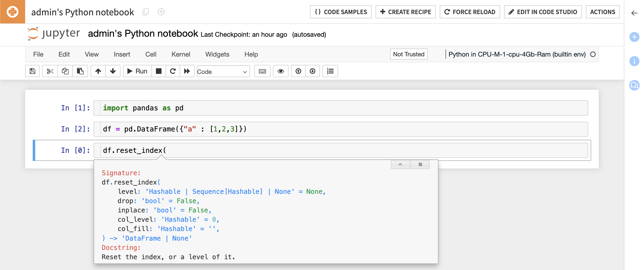Toggle the discussions panel in right sidebar
The height and width of the screenshot is (270, 644).
click(634, 85)
